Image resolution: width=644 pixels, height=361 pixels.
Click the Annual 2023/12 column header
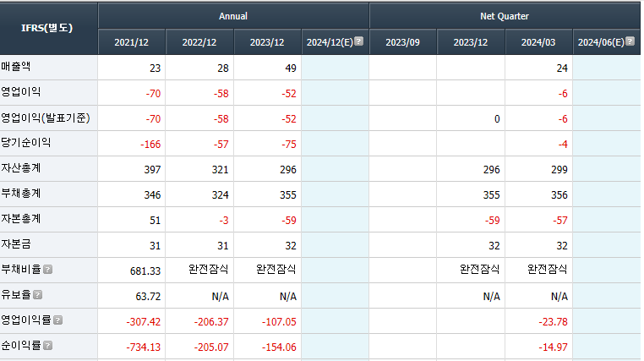[x=267, y=42]
